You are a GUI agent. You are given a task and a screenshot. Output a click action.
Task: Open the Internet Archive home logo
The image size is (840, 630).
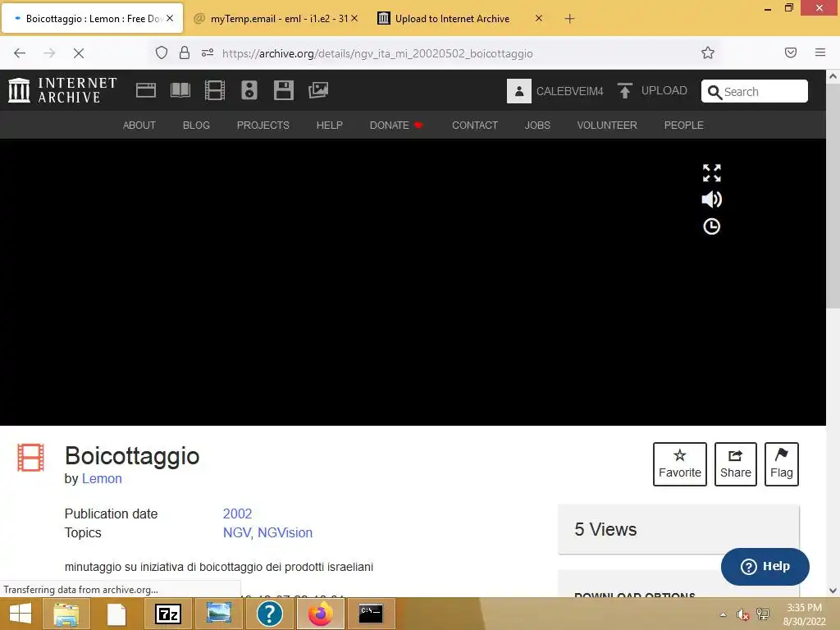[x=62, y=90]
